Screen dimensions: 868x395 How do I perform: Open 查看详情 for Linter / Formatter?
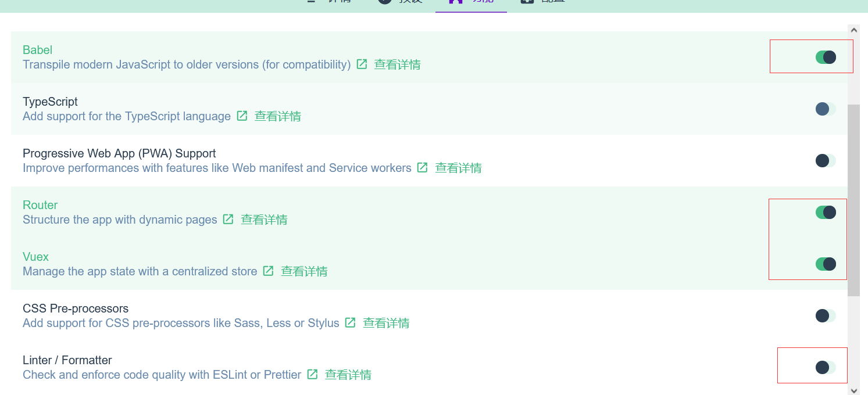[348, 375]
